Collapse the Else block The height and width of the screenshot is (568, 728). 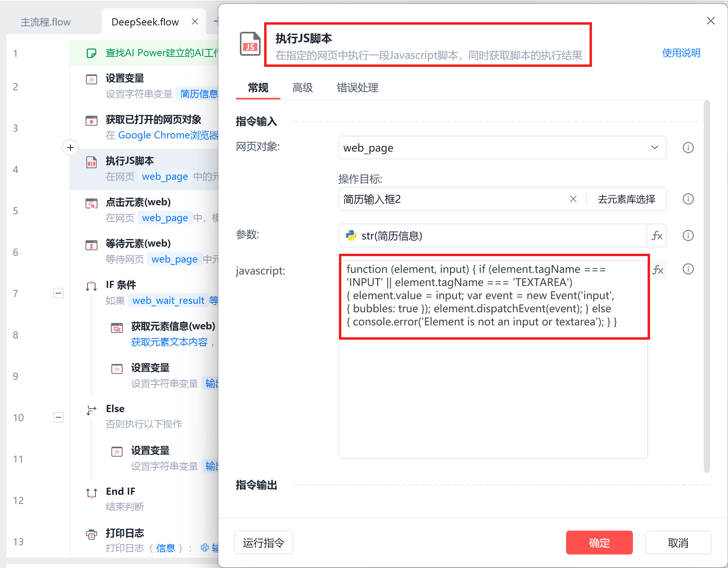pyautogui.click(x=58, y=417)
